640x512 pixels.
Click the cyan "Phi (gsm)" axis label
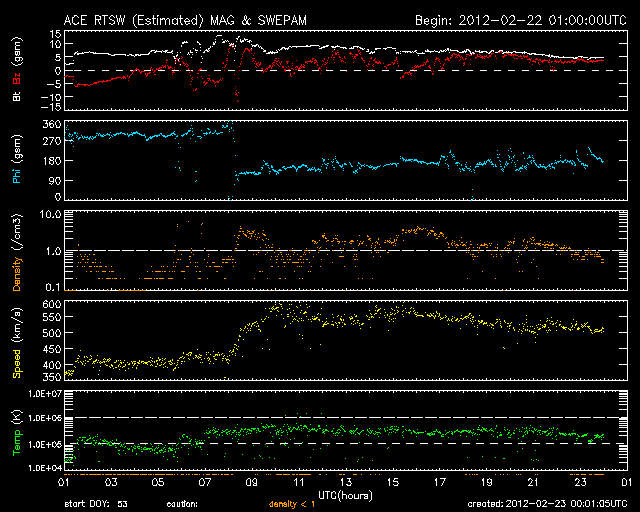(17, 159)
